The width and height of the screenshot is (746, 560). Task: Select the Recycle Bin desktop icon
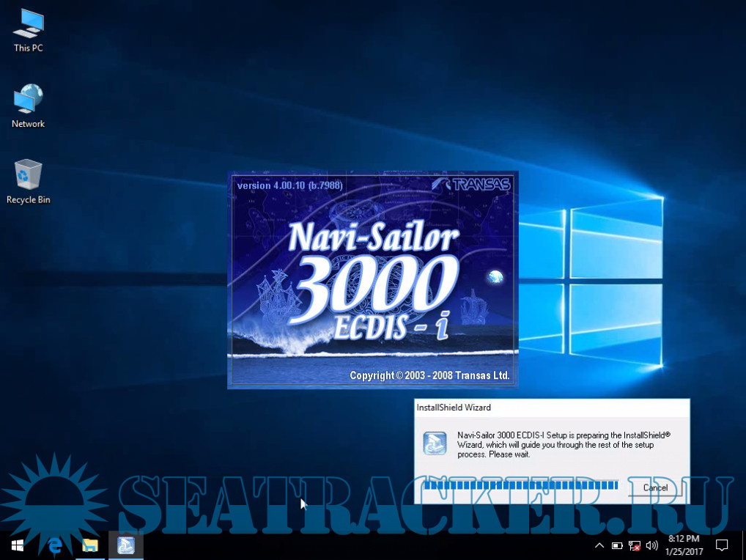coord(28,180)
